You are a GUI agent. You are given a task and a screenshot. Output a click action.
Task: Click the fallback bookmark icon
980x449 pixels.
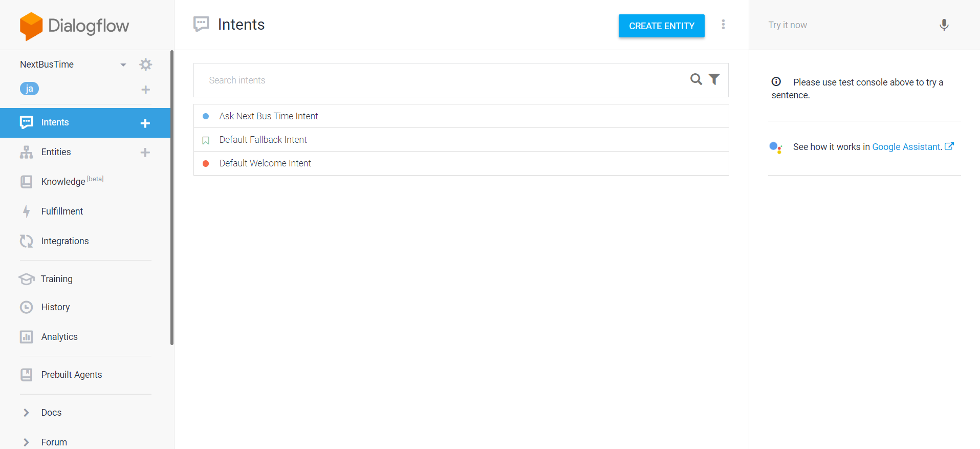coord(206,140)
